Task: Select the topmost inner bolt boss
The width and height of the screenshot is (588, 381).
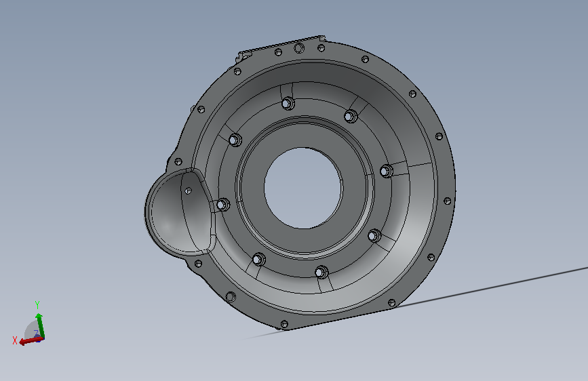Action: [288, 103]
